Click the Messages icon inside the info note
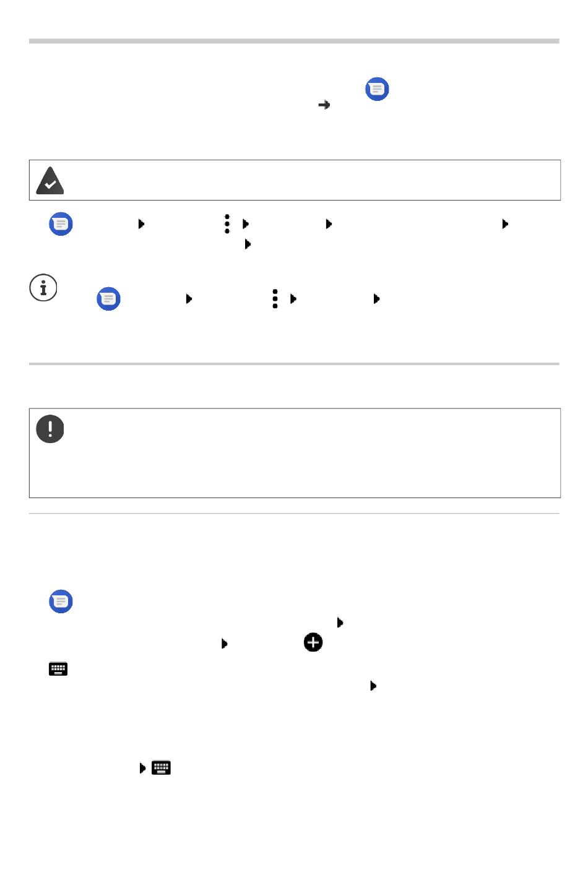588x893 pixels. 108,299
